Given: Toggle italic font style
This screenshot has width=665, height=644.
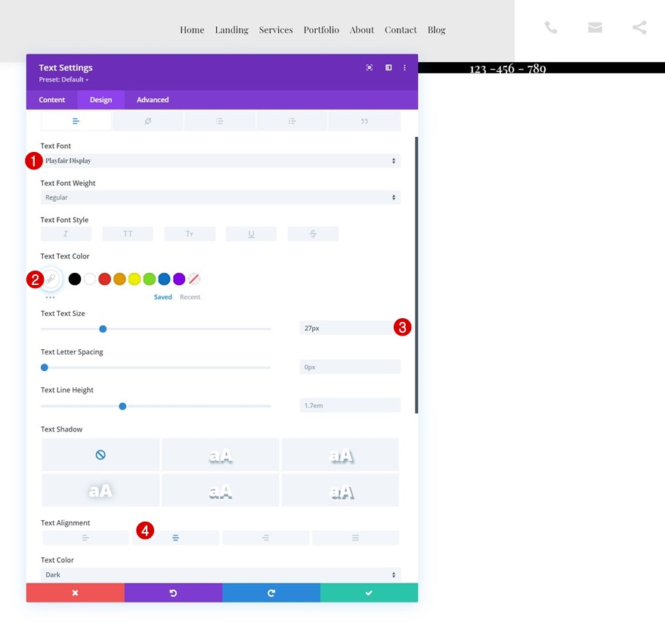Looking at the screenshot, I should coord(66,234).
